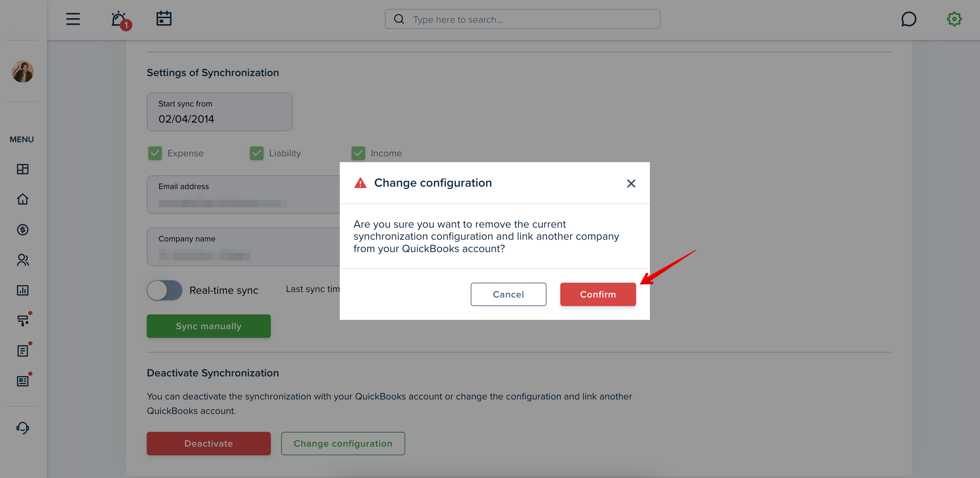The width and height of the screenshot is (980, 478).
Task: Click the search input field
Action: tap(522, 19)
